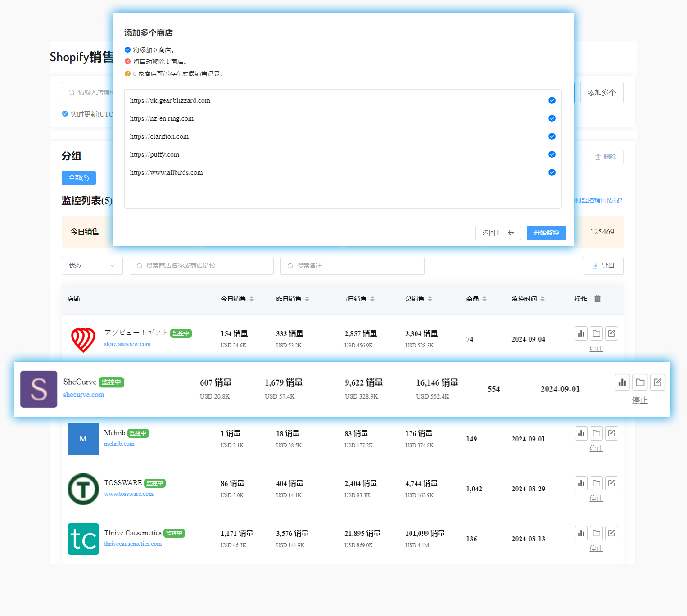Viewport: 687px width, 616px height.
Task: Click SheCurve purple S logo
Action: click(39, 389)
